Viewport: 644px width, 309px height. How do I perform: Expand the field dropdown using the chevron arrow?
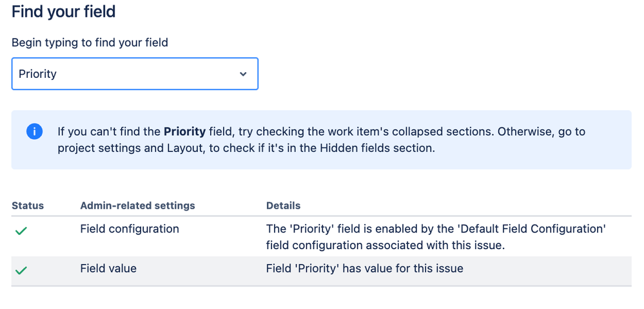click(x=243, y=74)
